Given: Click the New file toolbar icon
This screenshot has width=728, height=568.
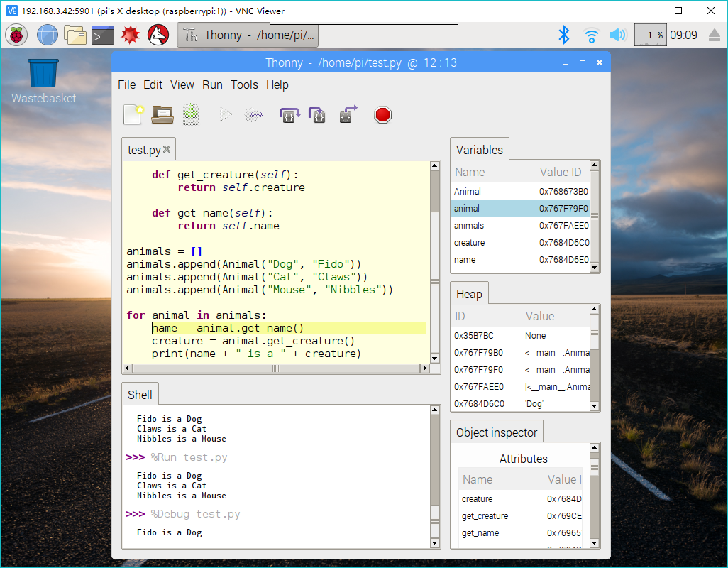Looking at the screenshot, I should tap(133, 114).
